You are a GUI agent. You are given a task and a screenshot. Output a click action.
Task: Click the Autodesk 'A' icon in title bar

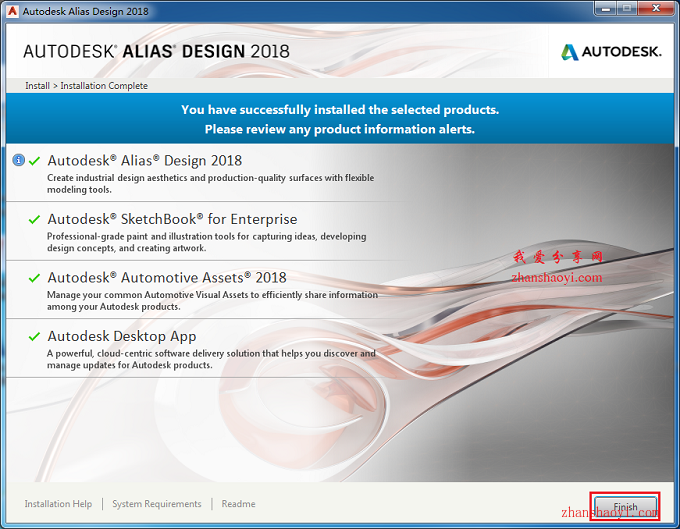click(12, 11)
